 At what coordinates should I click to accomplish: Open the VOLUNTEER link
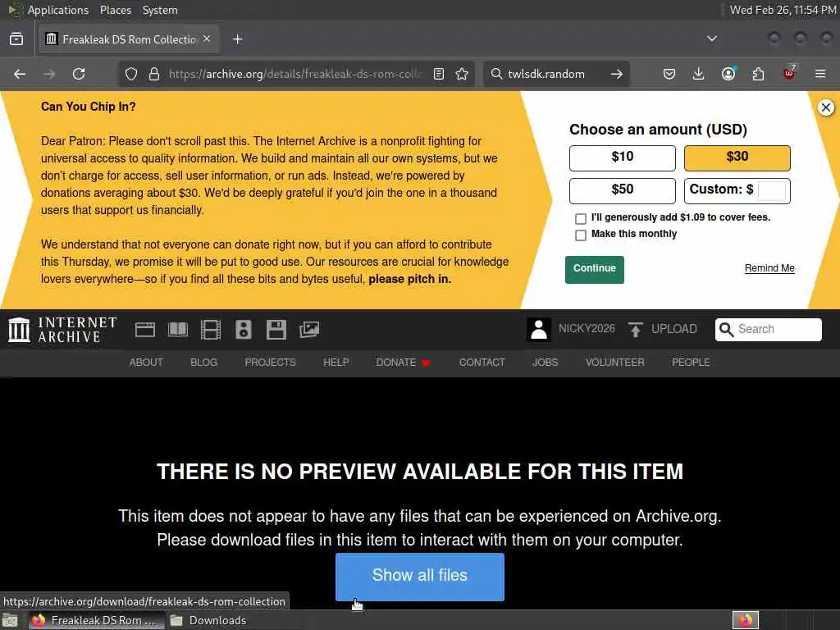615,363
